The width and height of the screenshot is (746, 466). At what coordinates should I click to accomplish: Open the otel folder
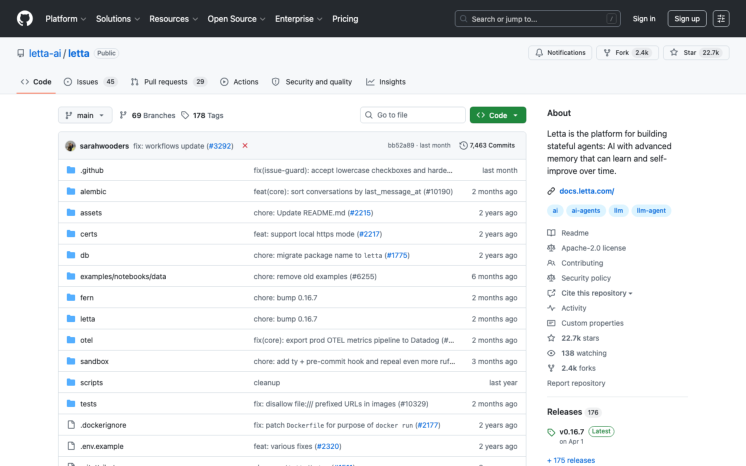point(87,340)
